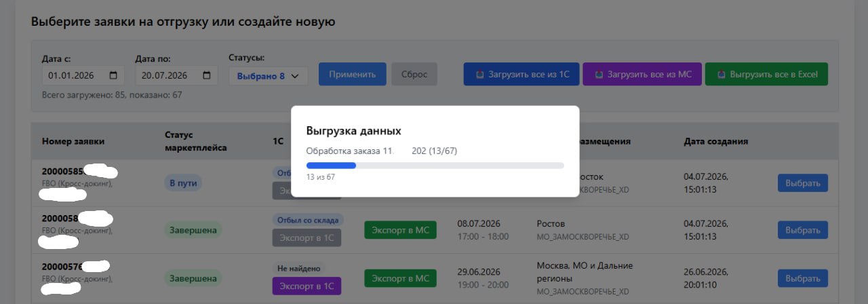The width and height of the screenshot is (868, 304).
Task: Click 'Экспорт в МС' in the 29.06.2026 row
Action: click(x=400, y=278)
